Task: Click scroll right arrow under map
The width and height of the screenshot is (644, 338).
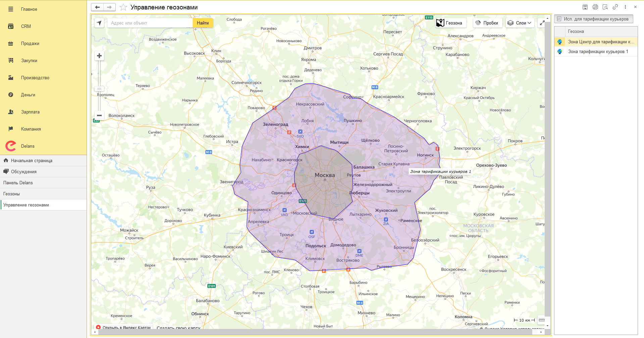Action: pos(541,332)
